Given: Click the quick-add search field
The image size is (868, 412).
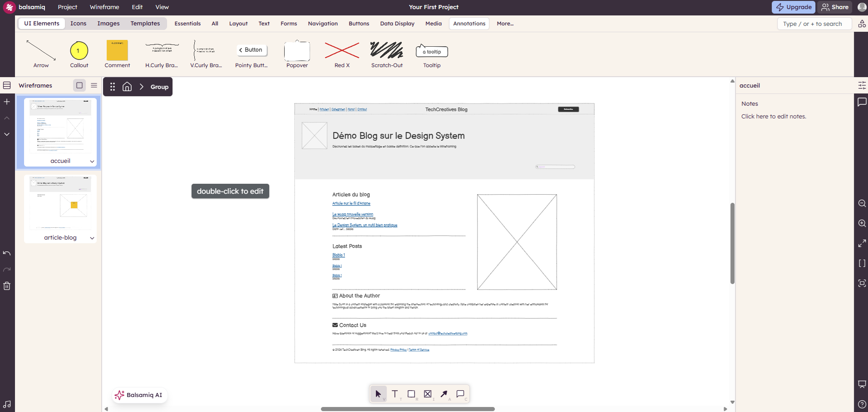Looking at the screenshot, I should tap(814, 24).
